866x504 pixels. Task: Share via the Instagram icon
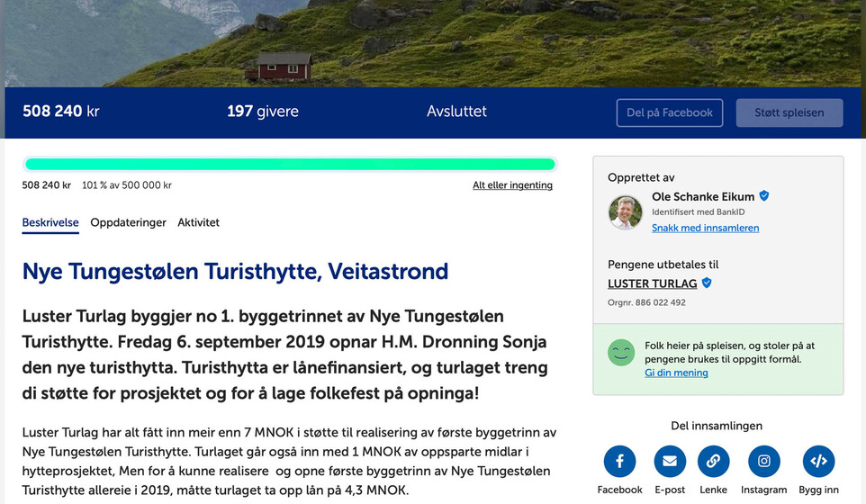pyautogui.click(x=763, y=461)
